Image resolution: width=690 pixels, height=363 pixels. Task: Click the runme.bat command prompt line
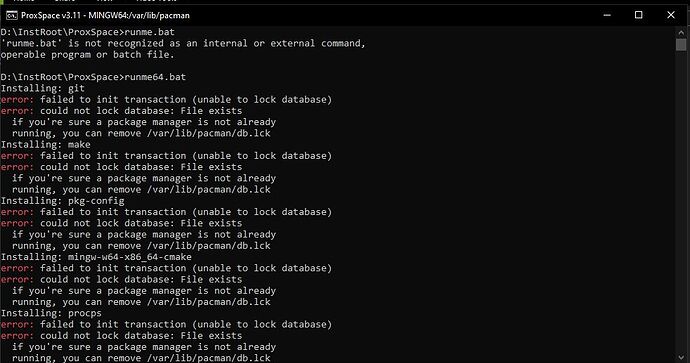click(88, 32)
